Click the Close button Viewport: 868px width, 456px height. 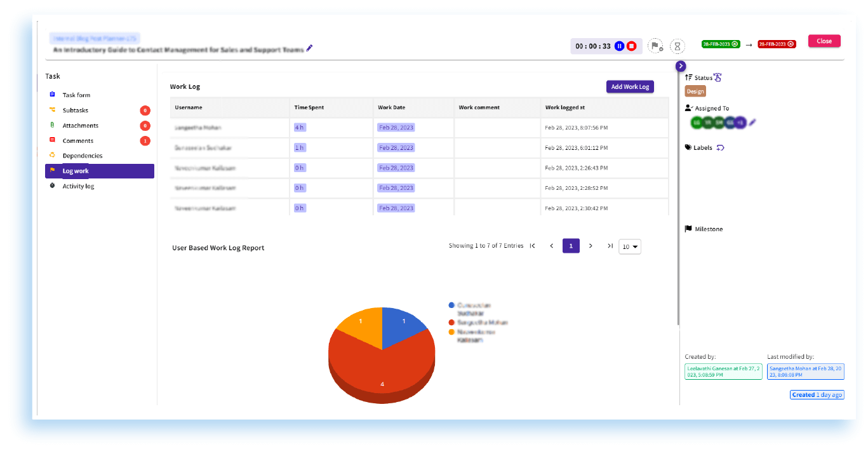point(824,40)
